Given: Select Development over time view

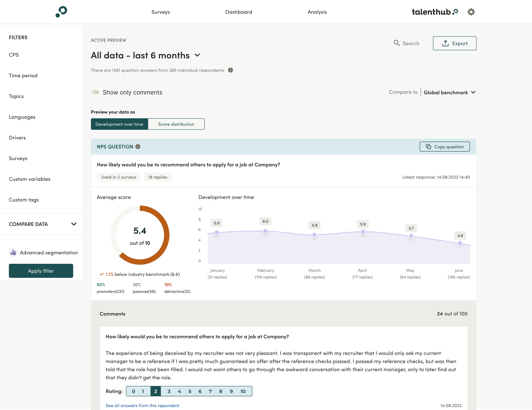Looking at the screenshot, I should pos(119,124).
